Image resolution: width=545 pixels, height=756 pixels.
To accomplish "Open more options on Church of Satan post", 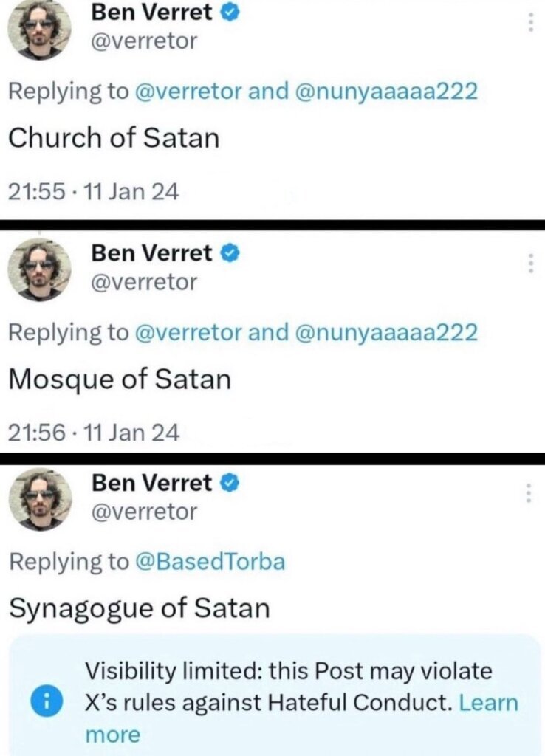I will point(529,23).
